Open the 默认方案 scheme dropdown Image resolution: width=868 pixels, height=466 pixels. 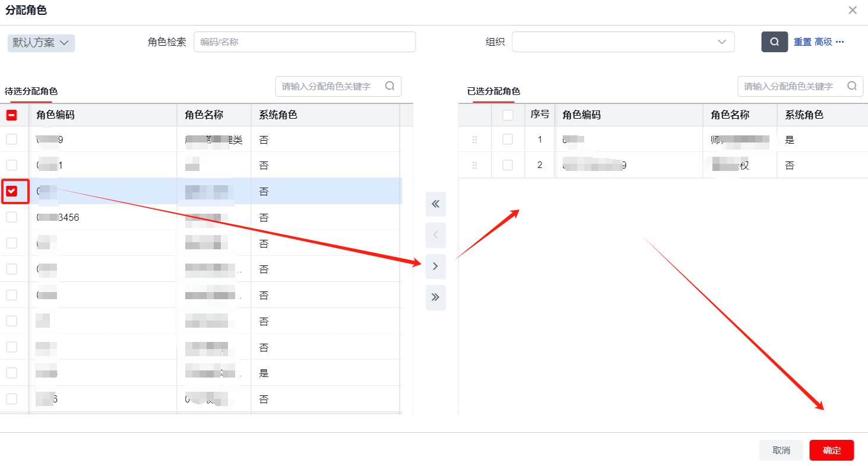[x=41, y=43]
